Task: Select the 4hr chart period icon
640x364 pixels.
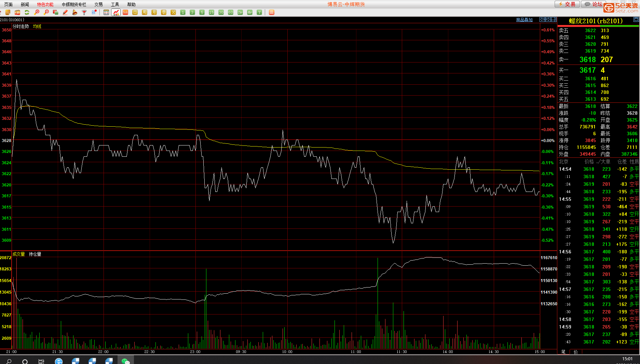Action: click(x=250, y=12)
